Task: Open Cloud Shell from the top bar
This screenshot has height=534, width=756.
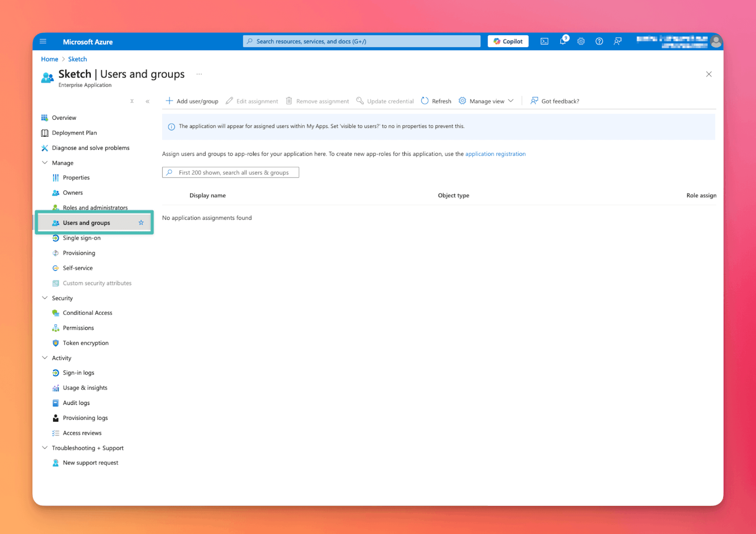Action: coord(544,41)
